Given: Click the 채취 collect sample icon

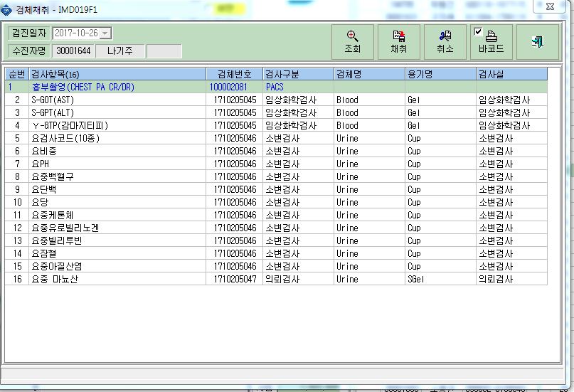Looking at the screenshot, I should [x=398, y=42].
